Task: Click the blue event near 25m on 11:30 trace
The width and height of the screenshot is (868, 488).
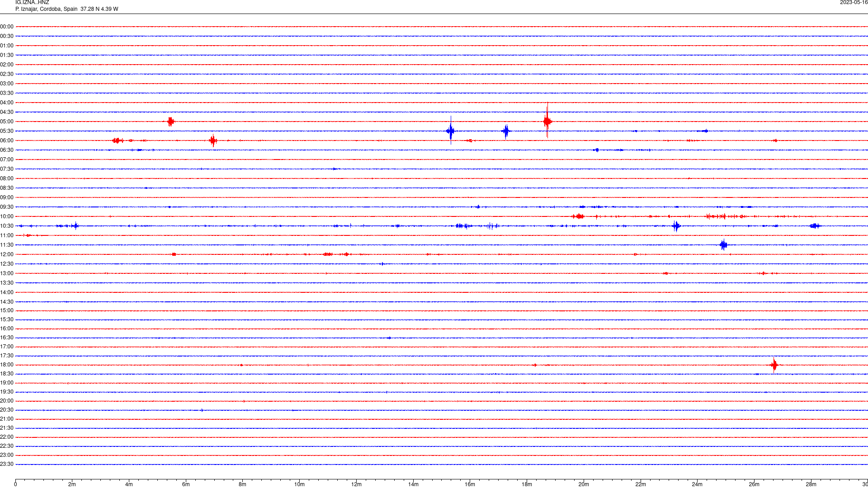Action: (724, 245)
